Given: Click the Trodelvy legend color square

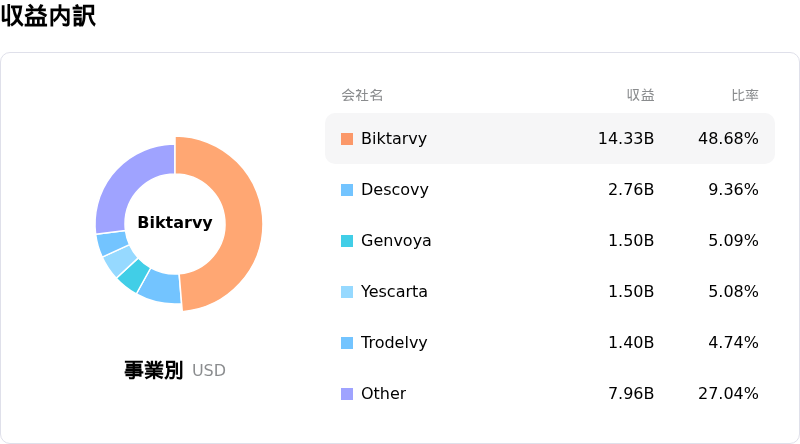Looking at the screenshot, I should coord(347,343).
